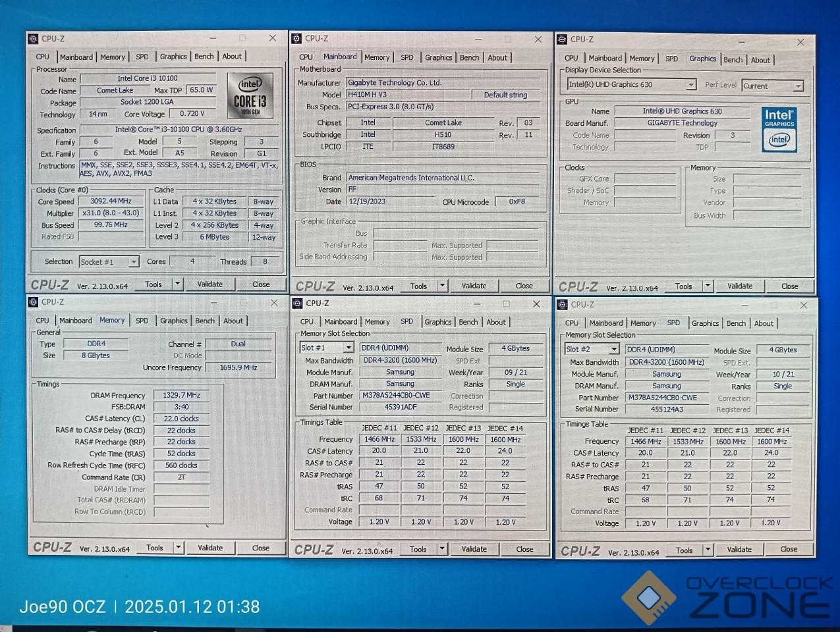Open the Tools dropdown arrow in the Motherboard window
840x632 pixels.
point(442,286)
